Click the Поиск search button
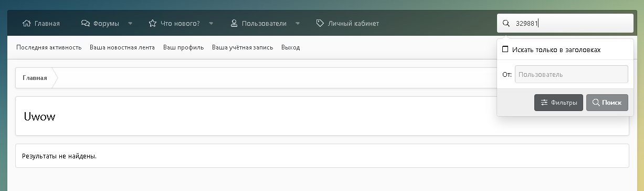The width and height of the screenshot is (644, 191). point(607,103)
